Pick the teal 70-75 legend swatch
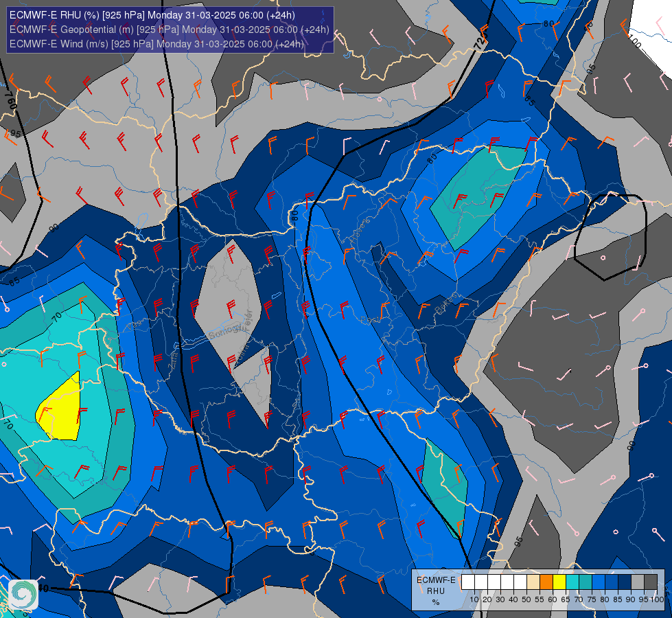672x618 pixels. pos(586,582)
